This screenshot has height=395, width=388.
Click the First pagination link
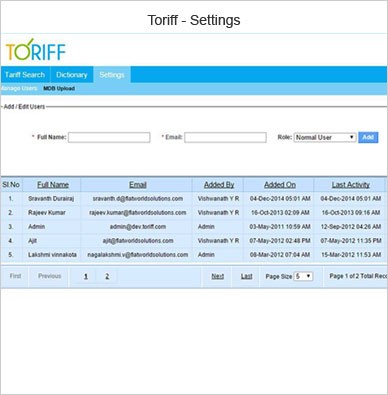click(15, 276)
